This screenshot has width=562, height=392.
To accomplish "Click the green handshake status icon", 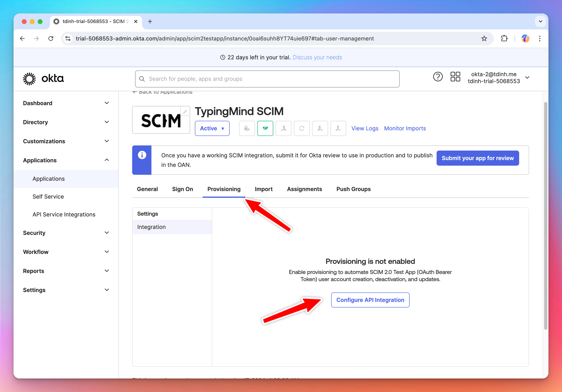I will (265, 128).
